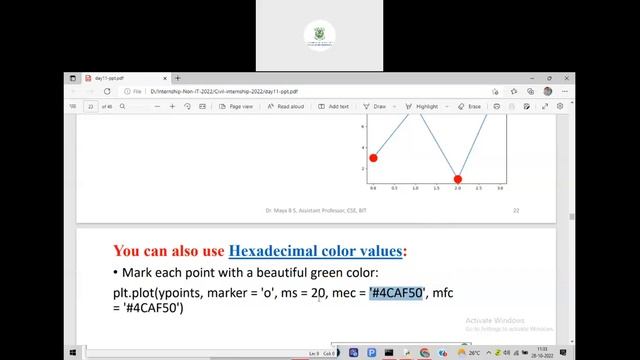Fit PDF to page width

[202, 107]
